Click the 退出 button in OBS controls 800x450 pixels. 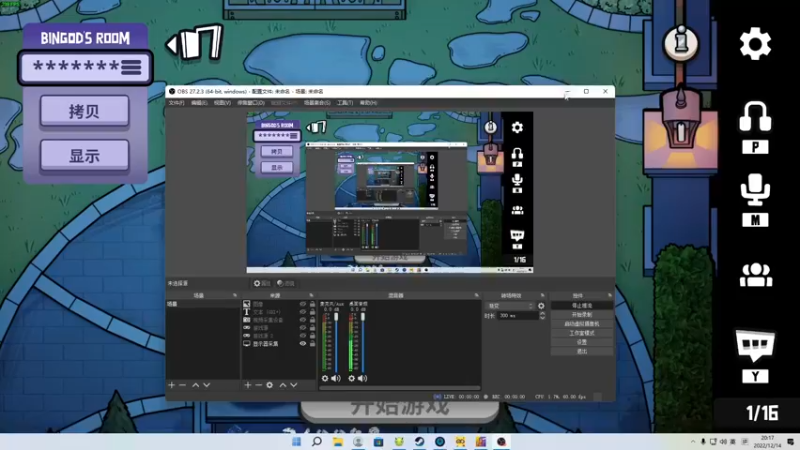582,352
